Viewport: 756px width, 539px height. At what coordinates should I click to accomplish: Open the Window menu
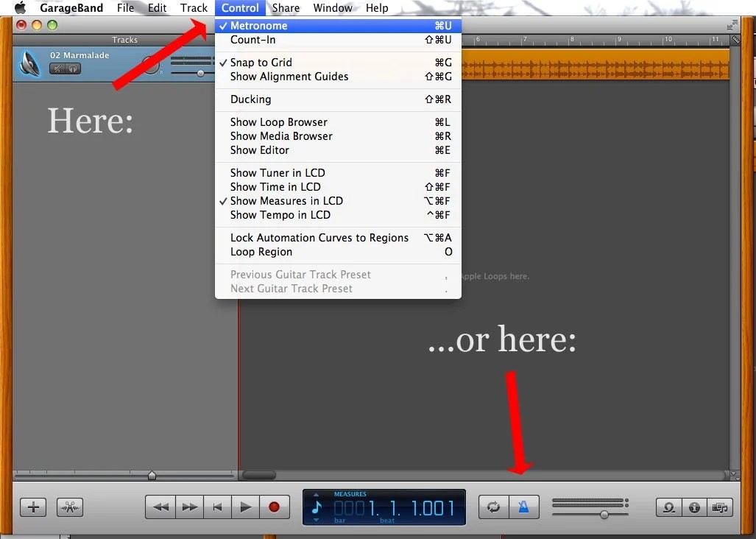click(332, 8)
